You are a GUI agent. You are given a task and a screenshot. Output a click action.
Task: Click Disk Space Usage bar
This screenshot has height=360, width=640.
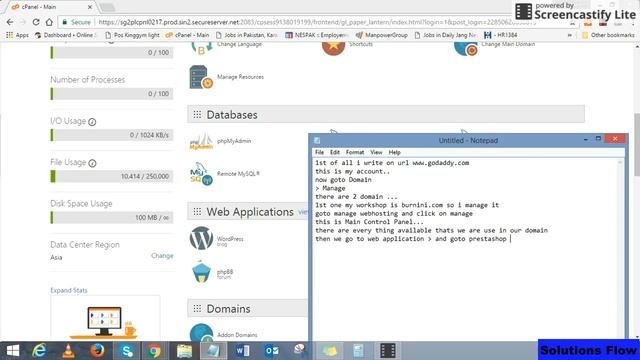point(112,218)
